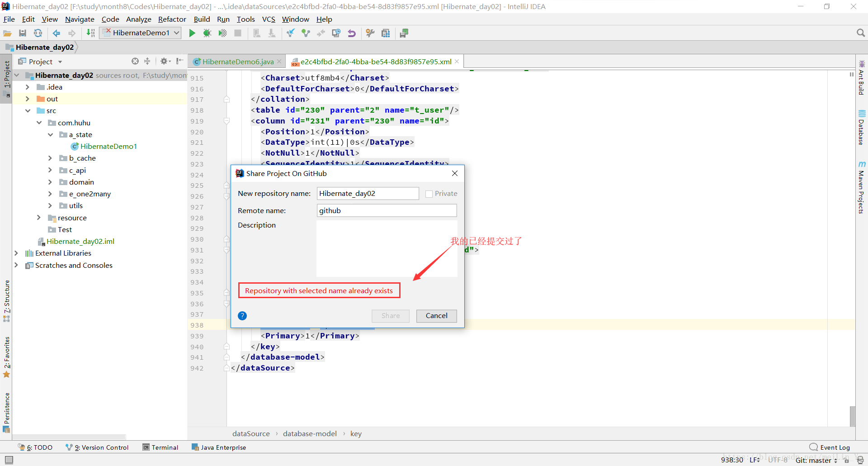
Task: Open the gear settings dropdown in Project panel
Action: click(165, 61)
